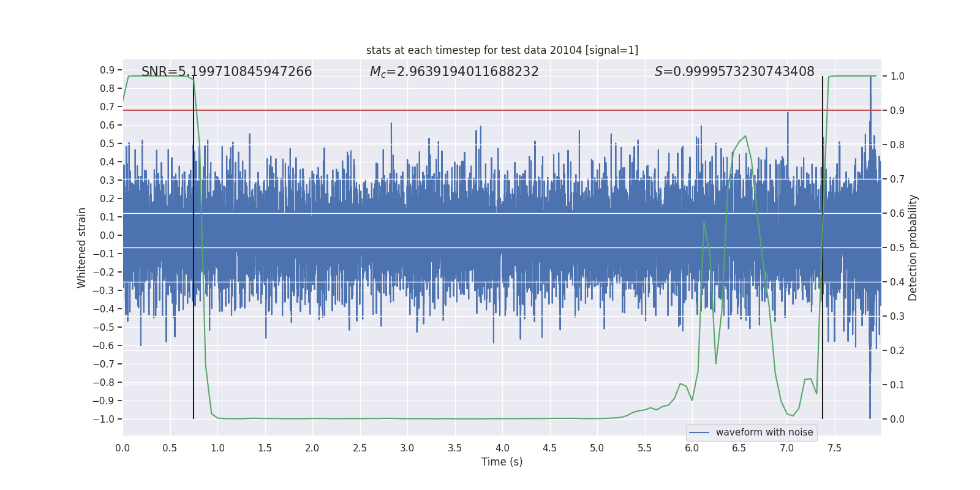
Task: Click the 'waveform with noise' legend label
Action: (x=764, y=432)
